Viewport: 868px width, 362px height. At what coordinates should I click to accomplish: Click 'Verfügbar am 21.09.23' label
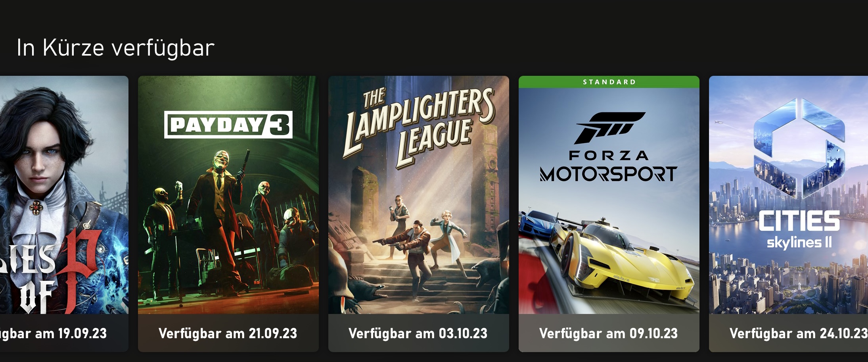pos(228,333)
